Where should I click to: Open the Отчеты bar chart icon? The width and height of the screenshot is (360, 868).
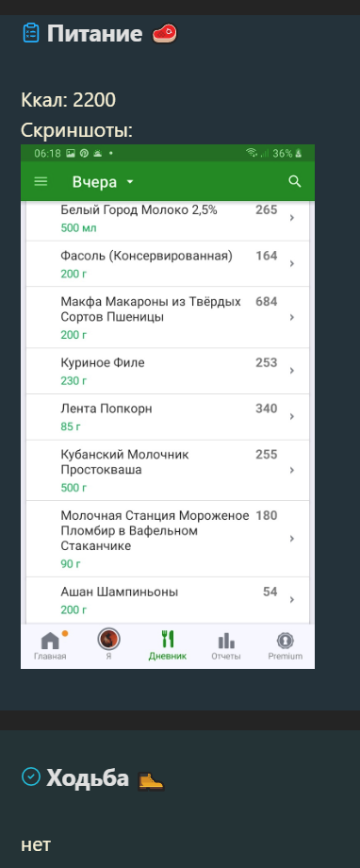(225, 641)
